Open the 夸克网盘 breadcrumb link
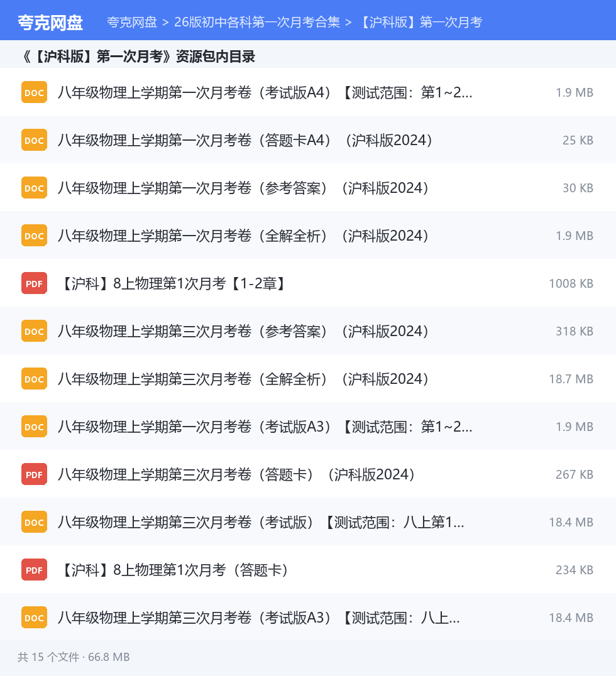 tap(132, 22)
